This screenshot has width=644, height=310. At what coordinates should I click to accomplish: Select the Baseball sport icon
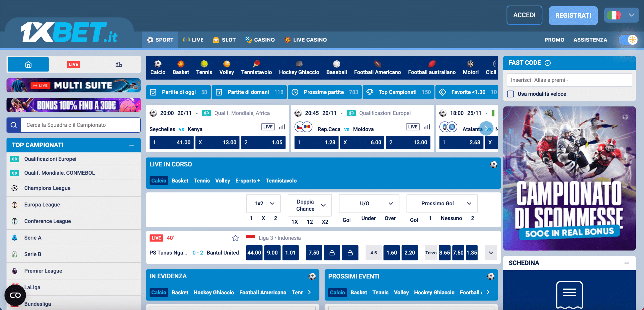337,64
